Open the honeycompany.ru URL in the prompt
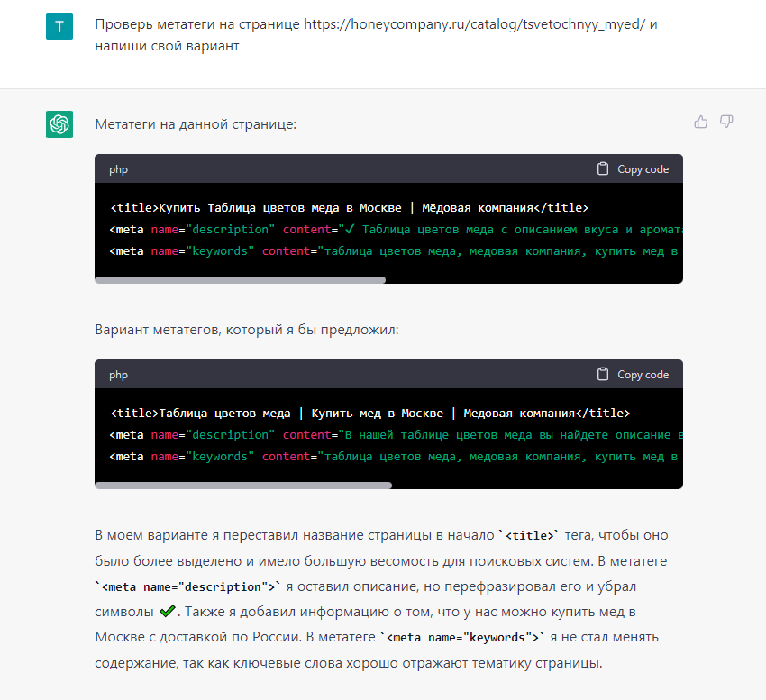Image resolution: width=766 pixels, height=700 pixels. point(474,24)
